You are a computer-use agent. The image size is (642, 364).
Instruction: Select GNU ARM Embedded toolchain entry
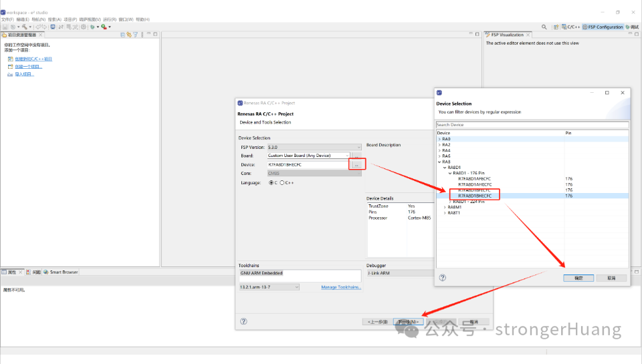click(261, 272)
